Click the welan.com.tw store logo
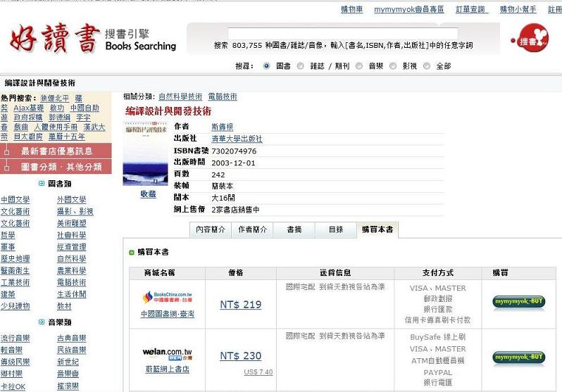562x392 pixels. [168, 354]
